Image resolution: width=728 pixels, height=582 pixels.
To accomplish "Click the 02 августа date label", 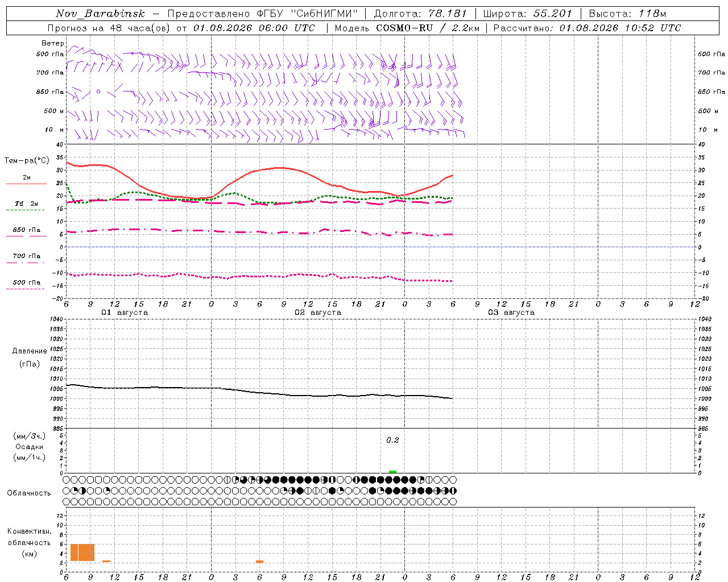I will [x=318, y=313].
